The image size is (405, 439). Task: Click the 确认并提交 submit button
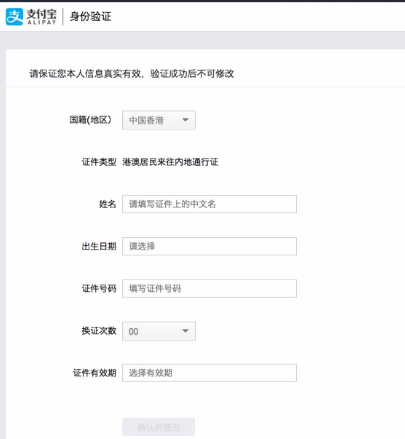pyautogui.click(x=158, y=427)
